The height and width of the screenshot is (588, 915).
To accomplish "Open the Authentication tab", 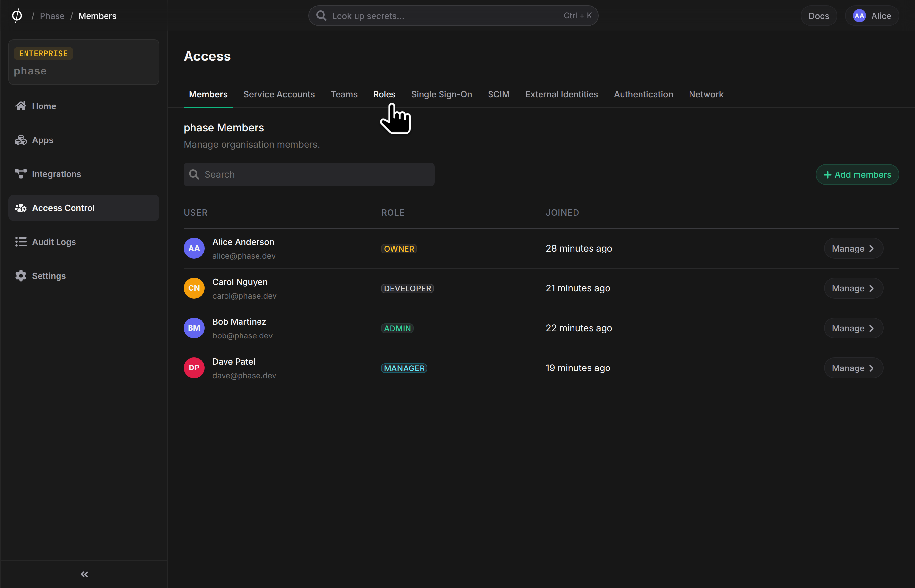I will [x=643, y=94].
